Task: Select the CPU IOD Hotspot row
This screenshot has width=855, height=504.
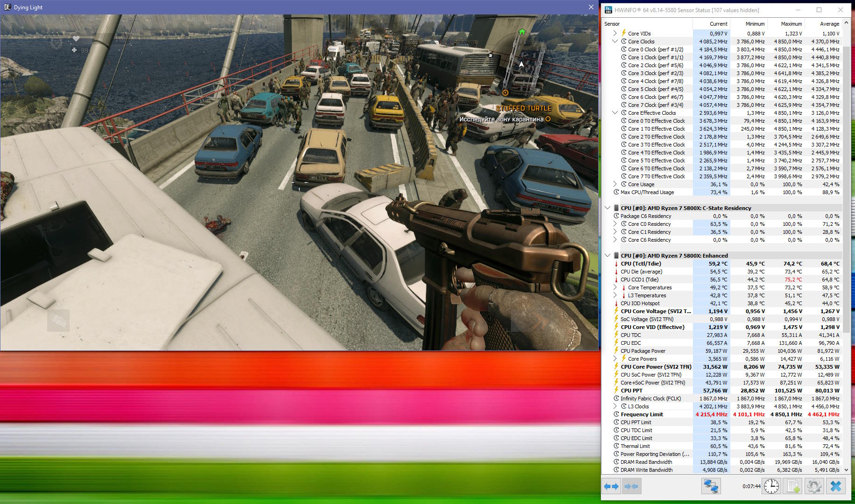Action: [x=722, y=303]
